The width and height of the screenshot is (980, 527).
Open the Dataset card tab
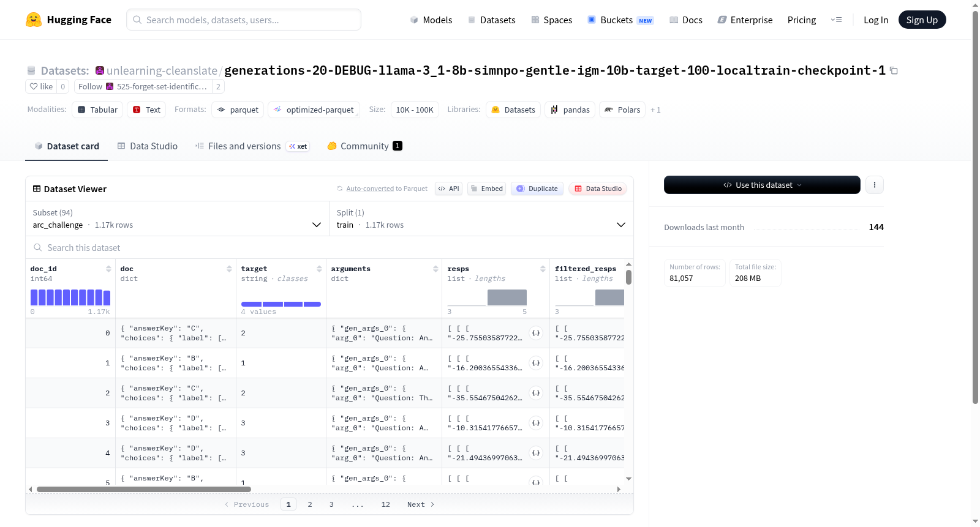67,146
